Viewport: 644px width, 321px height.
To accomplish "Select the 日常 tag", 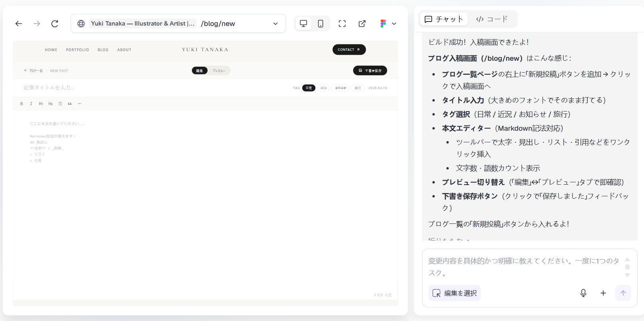I will click(x=309, y=88).
